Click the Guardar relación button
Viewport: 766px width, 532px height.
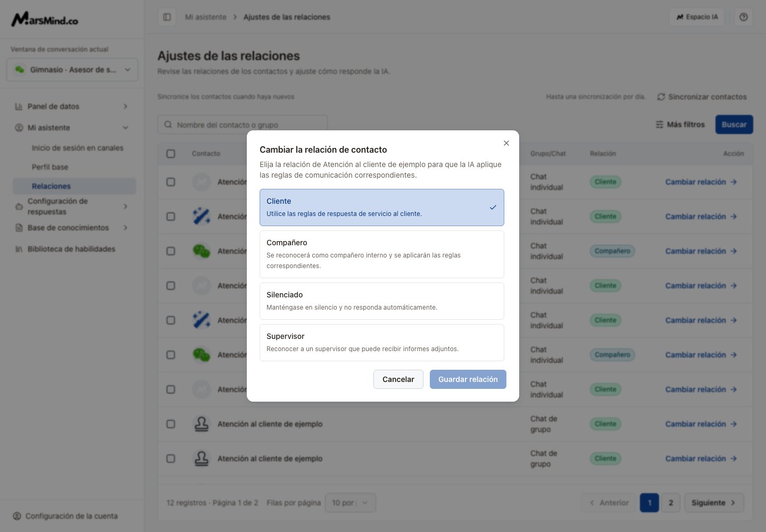pos(468,379)
